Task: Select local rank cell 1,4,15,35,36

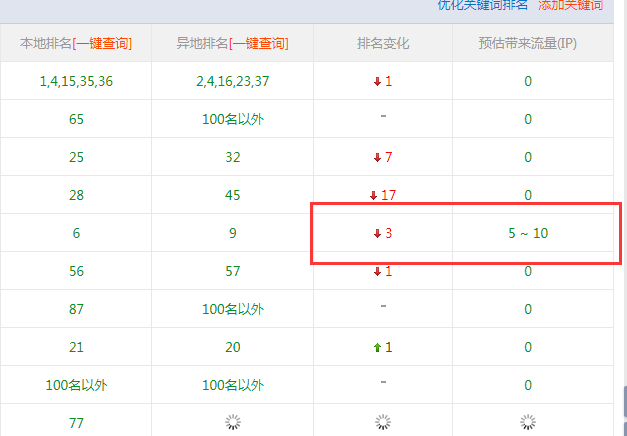Action: pyautogui.click(x=76, y=82)
